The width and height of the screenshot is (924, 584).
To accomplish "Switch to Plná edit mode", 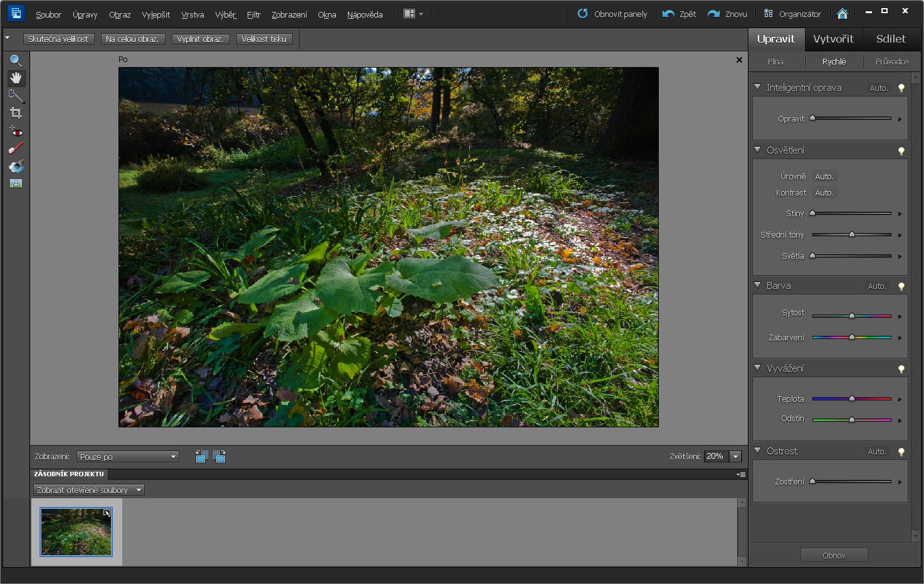I will click(x=775, y=61).
